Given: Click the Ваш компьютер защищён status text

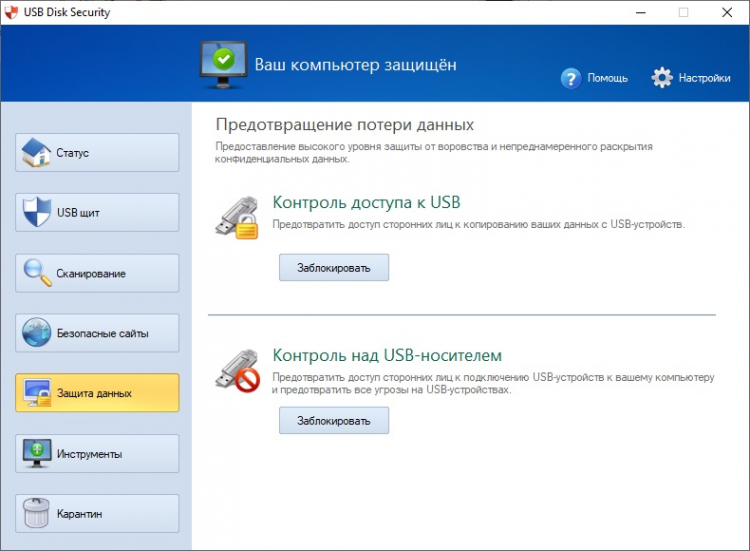Looking at the screenshot, I should pyautogui.click(x=355, y=65).
